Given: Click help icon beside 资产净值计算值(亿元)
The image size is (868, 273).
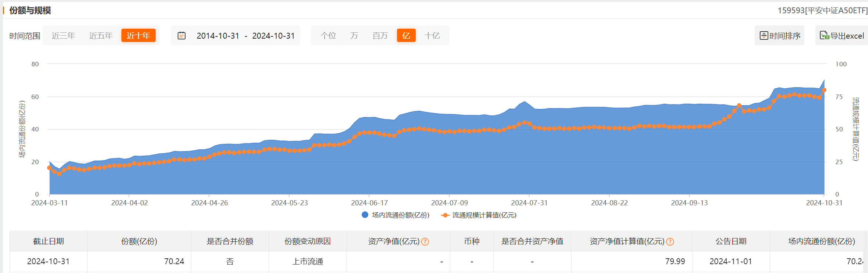Looking at the screenshot, I should pyautogui.click(x=670, y=242).
